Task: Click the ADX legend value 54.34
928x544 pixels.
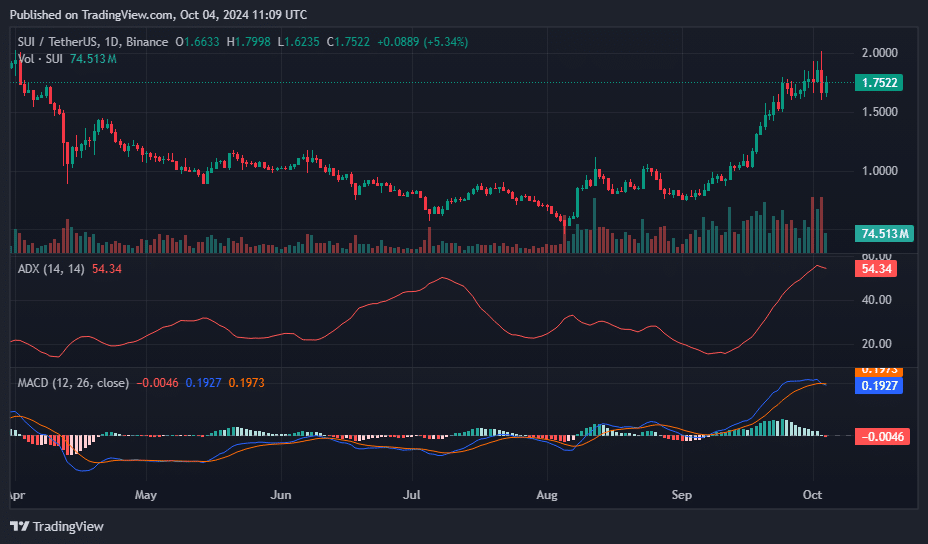Action: 107,269
